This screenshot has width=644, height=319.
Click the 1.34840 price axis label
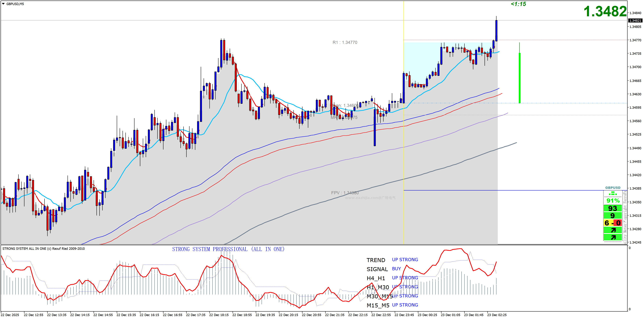635,13
